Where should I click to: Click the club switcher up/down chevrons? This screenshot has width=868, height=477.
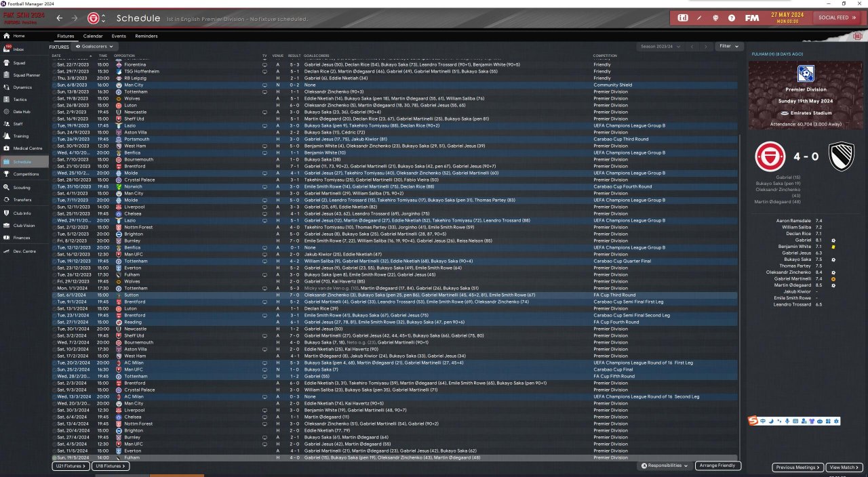pyautogui.click(x=104, y=18)
